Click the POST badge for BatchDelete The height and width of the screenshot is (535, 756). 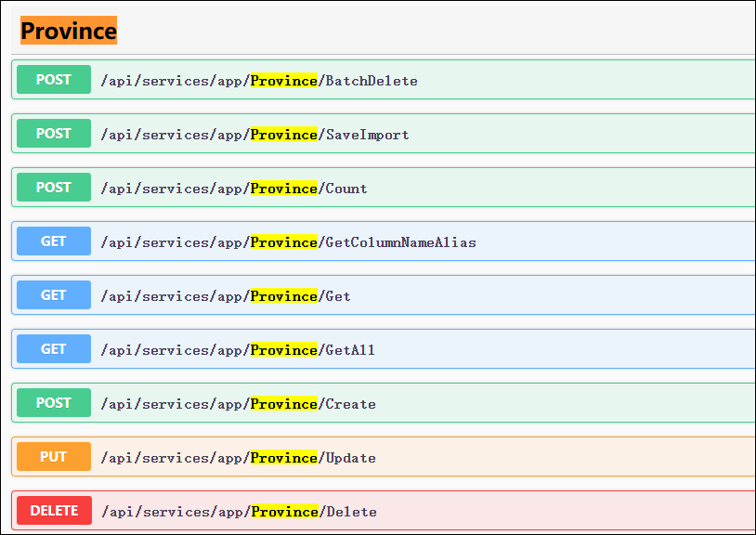(x=54, y=80)
